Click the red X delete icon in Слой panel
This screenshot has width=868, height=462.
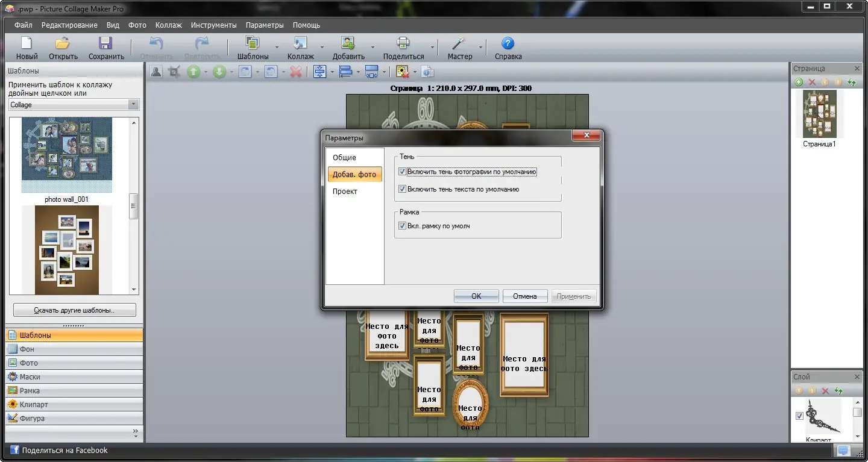[825, 391]
